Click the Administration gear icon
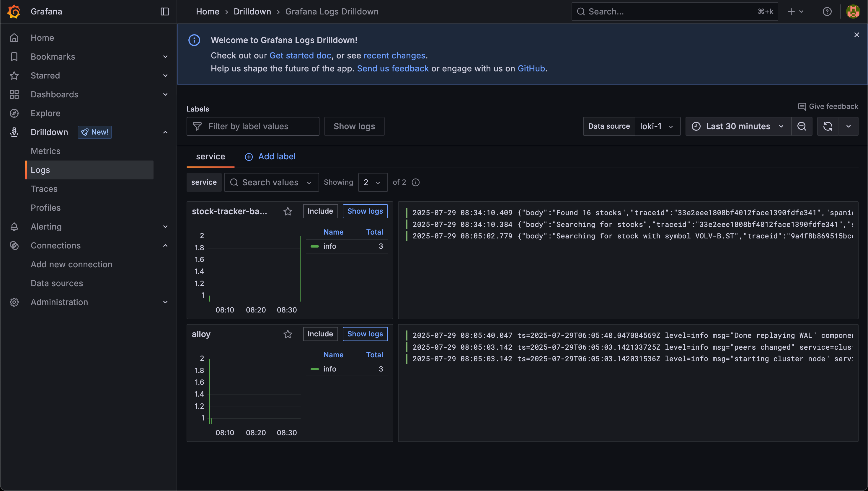The width and height of the screenshot is (868, 491). tap(14, 302)
